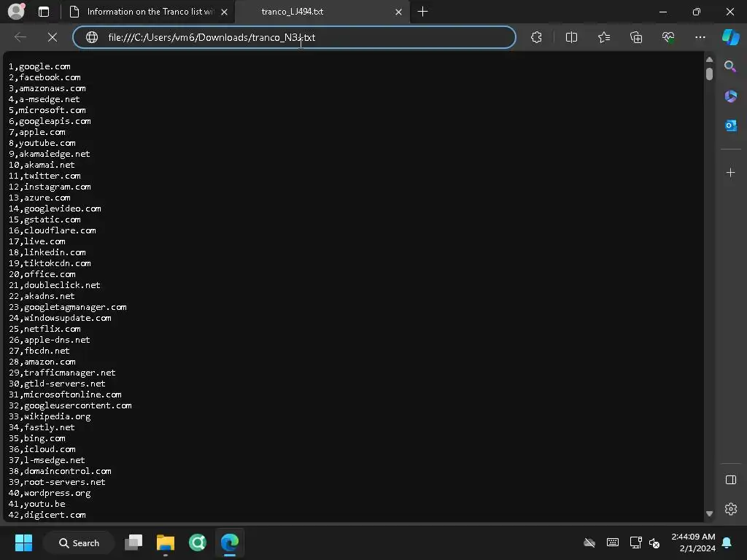
Task: Open File Explorer from taskbar
Action: (166, 542)
